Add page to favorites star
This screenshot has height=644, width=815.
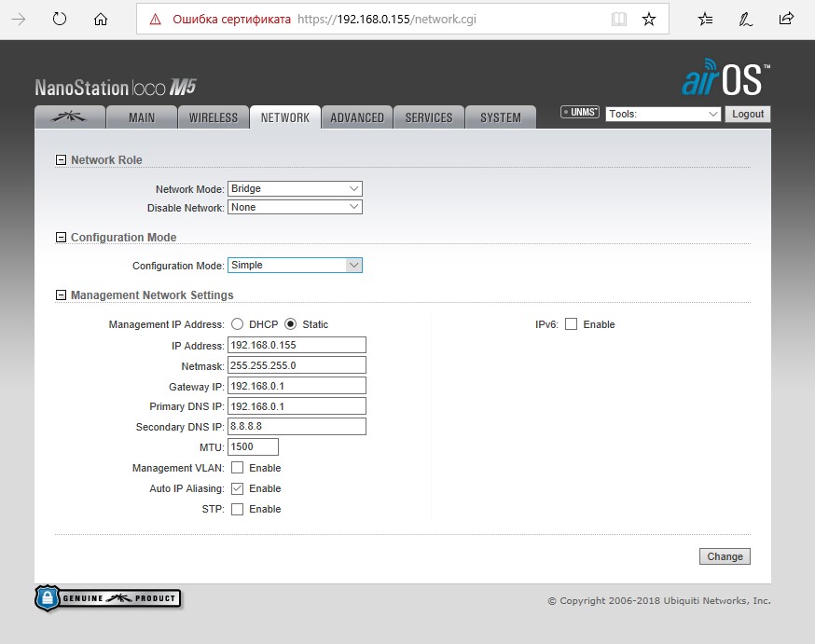(x=649, y=20)
